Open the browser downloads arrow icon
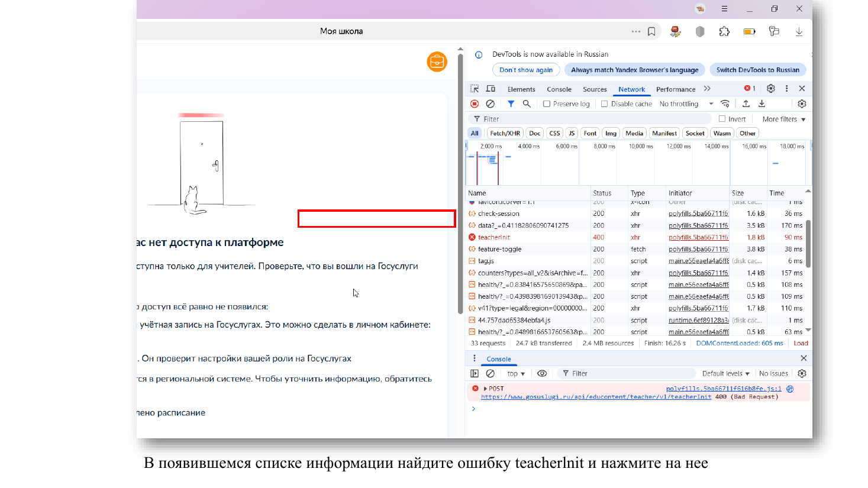 coord(799,31)
